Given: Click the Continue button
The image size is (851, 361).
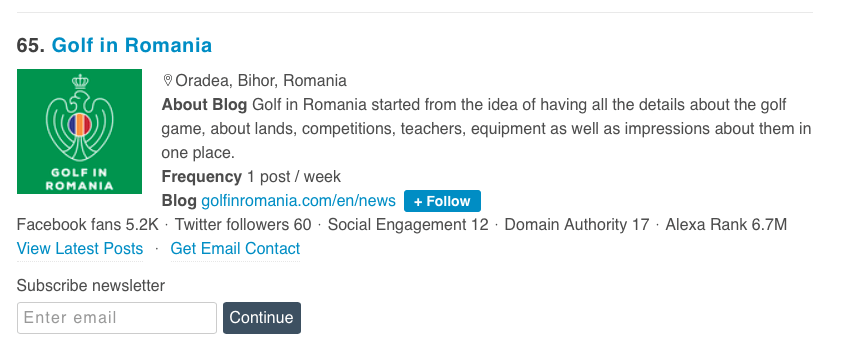Looking at the screenshot, I should (x=262, y=318).
